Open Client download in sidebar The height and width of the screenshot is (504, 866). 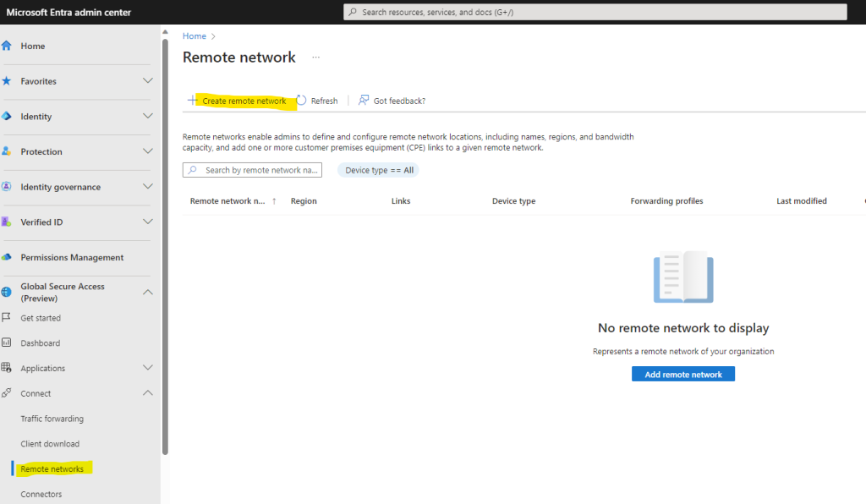tap(50, 444)
